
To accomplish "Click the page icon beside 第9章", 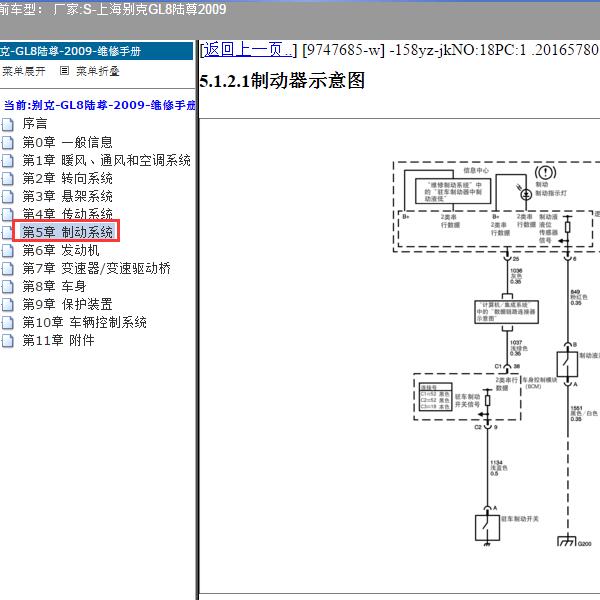I will click(7, 305).
